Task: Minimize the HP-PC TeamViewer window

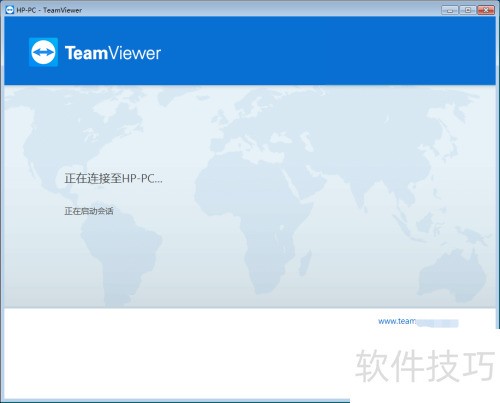Action: 450,10
